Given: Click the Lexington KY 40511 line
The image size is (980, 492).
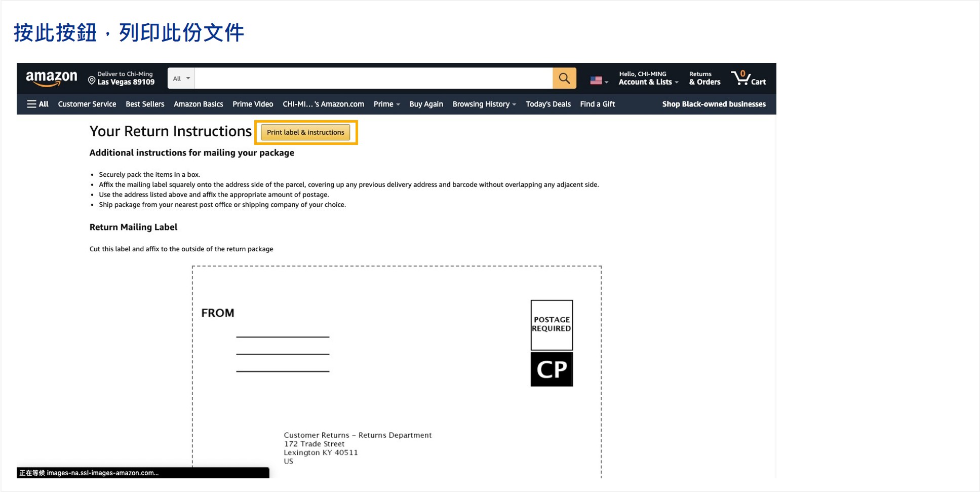Looking at the screenshot, I should click(x=321, y=452).
